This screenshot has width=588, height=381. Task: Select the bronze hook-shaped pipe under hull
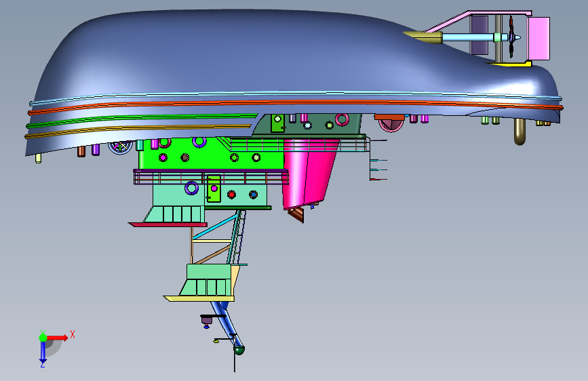pyautogui.click(x=520, y=132)
